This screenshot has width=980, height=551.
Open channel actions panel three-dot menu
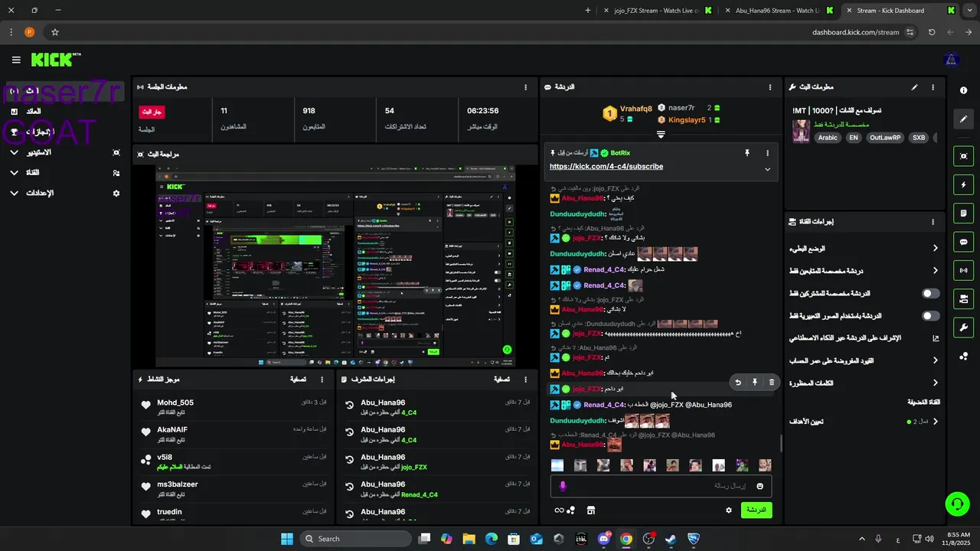click(933, 222)
